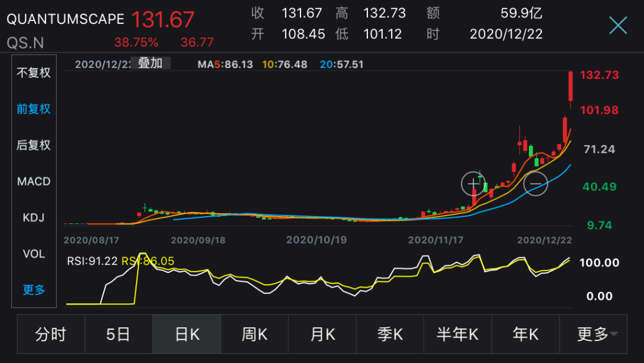The image size is (644, 363).
Task: Select the 季K quarterly candlestick tab
Action: (x=390, y=334)
